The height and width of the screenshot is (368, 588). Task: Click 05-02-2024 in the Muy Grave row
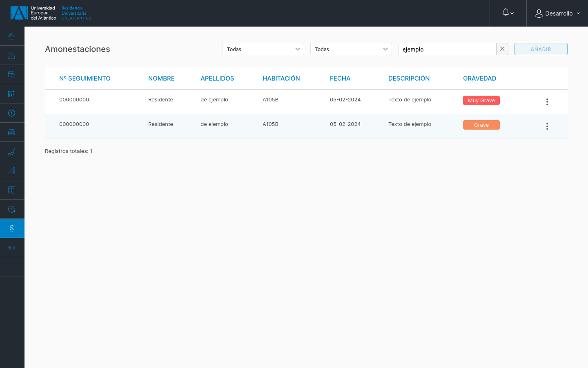pyautogui.click(x=345, y=100)
